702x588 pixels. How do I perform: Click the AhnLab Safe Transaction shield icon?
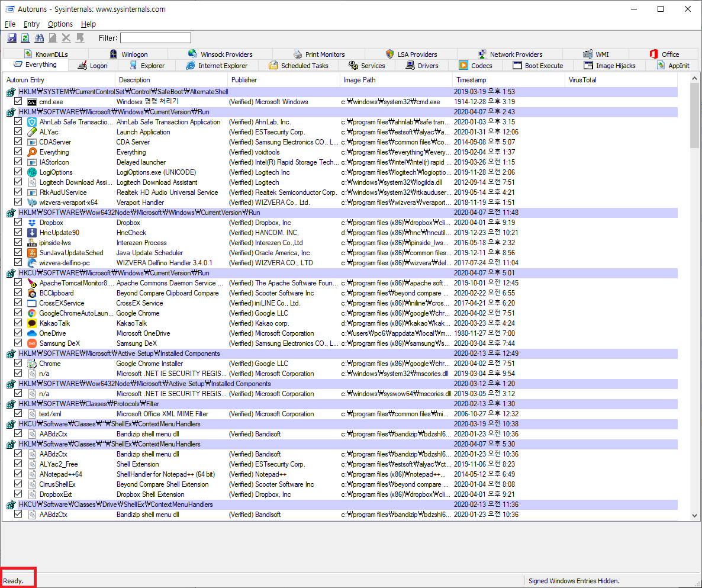click(32, 122)
